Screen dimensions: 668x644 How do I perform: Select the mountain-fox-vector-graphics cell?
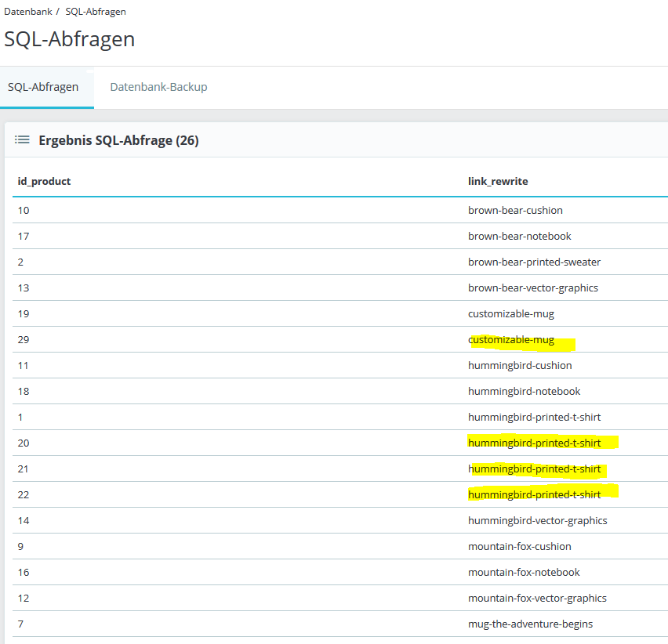(537, 599)
